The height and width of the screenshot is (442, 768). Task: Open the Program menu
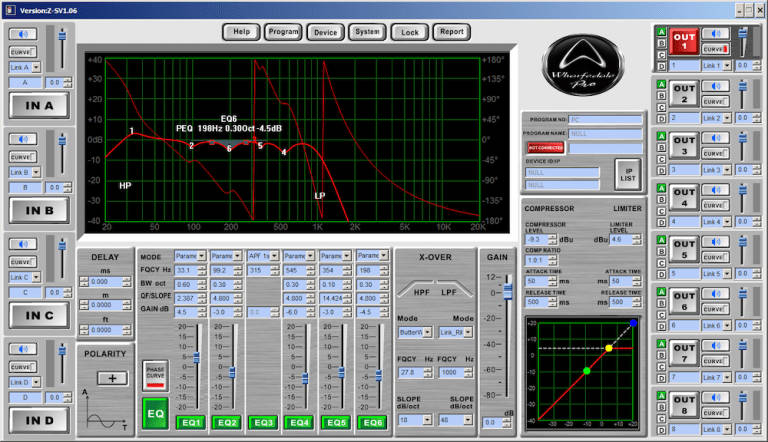pyautogui.click(x=283, y=31)
